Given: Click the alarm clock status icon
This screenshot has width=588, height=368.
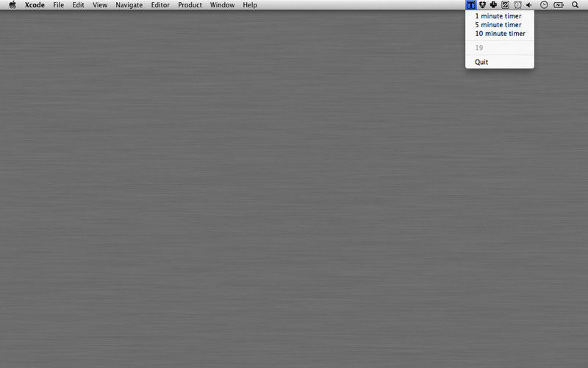Looking at the screenshot, I should [x=517, y=5].
